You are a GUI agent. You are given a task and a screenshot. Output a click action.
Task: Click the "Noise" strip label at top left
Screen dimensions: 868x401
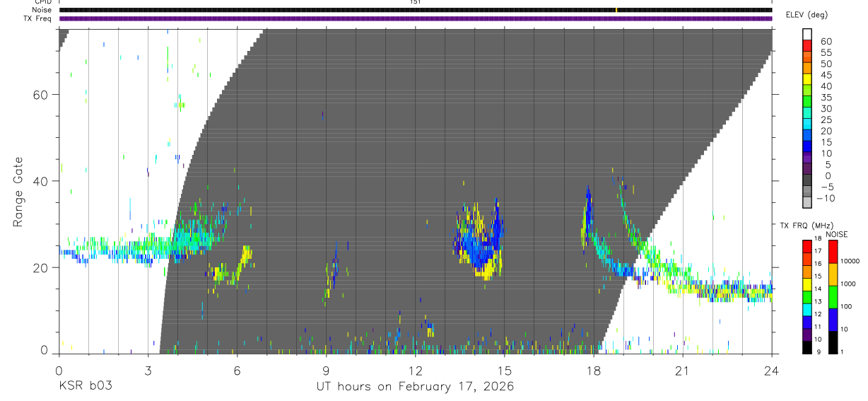[42, 10]
